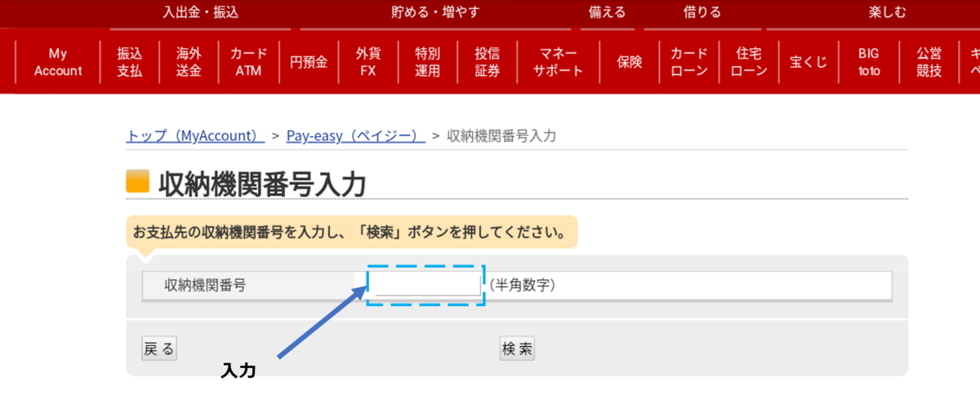Select 外貨 FX menu item
980x395 pixels.
point(368,62)
